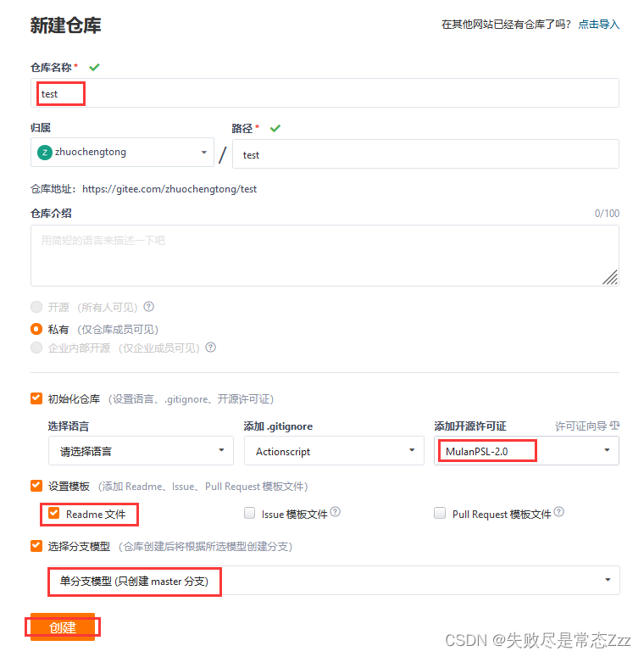Click the license guide scale icon
Viewport: 644px width, 657px height.
[x=614, y=426]
